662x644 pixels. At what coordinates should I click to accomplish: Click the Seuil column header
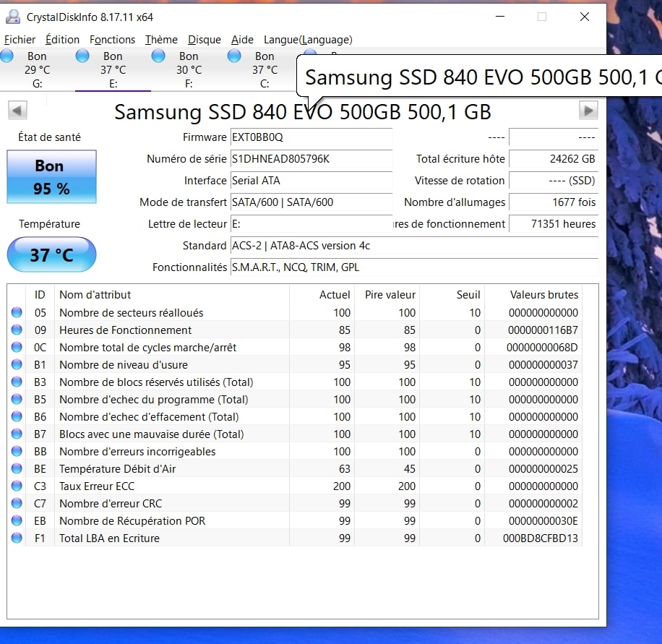(x=452, y=295)
